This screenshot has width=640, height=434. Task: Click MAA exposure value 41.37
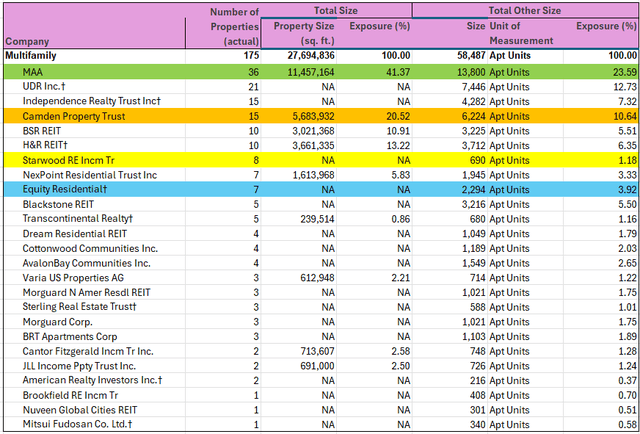point(398,72)
